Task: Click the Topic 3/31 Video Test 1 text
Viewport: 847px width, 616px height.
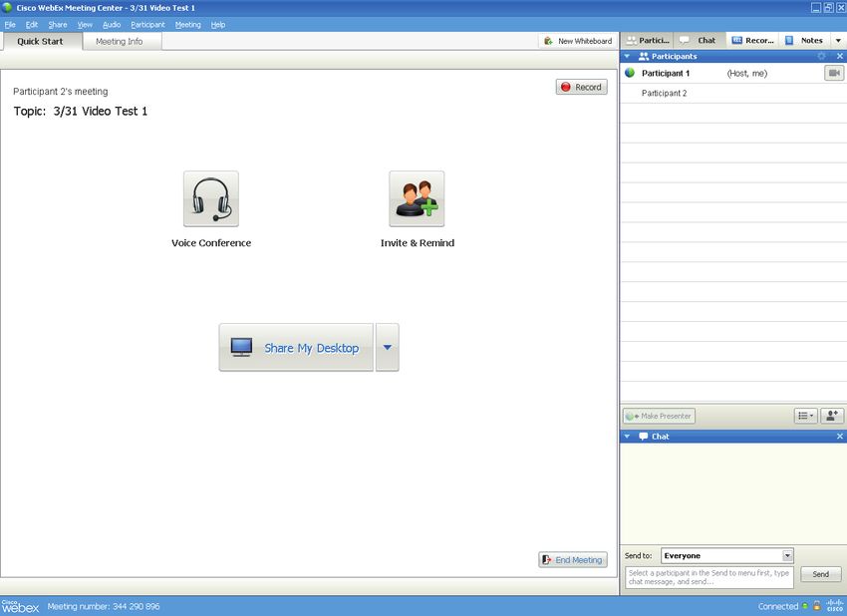Action: tap(81, 112)
